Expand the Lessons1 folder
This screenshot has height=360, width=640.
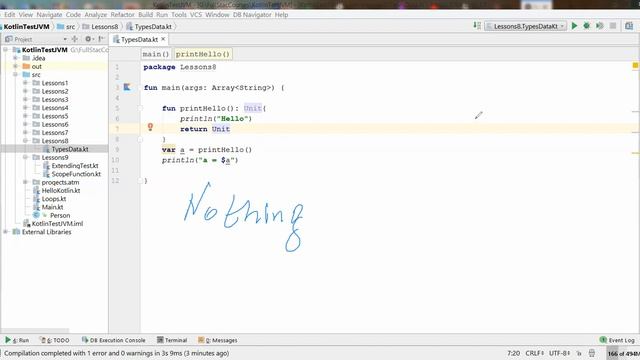25,83
